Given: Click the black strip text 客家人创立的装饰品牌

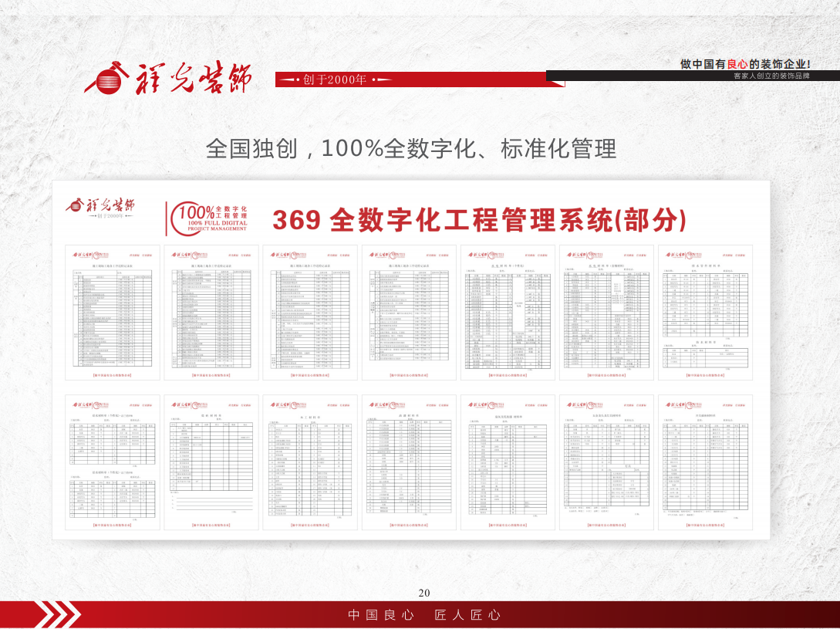Looking at the screenshot, I should (771, 76).
